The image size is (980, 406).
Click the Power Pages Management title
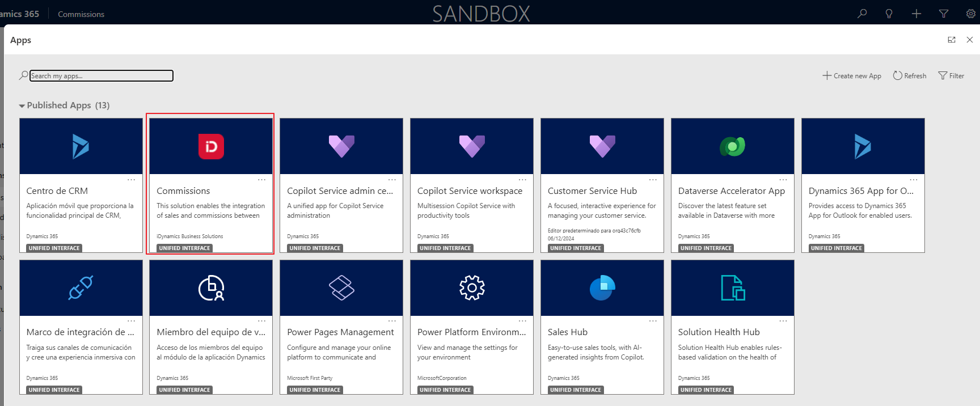coord(340,332)
